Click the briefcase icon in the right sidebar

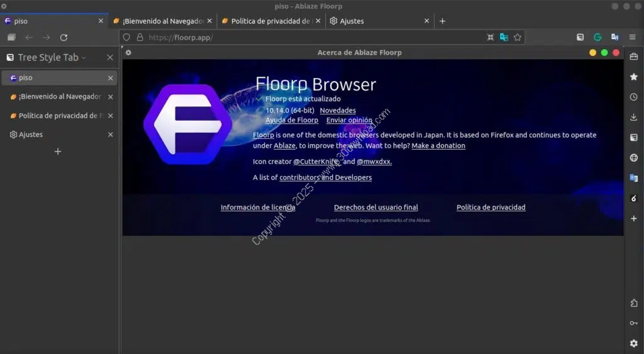633,57
